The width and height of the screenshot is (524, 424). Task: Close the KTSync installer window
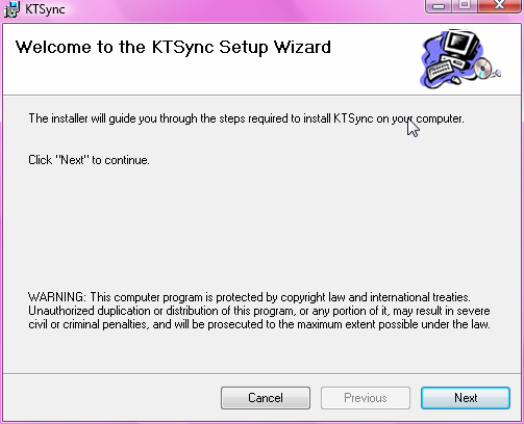click(499, 6)
